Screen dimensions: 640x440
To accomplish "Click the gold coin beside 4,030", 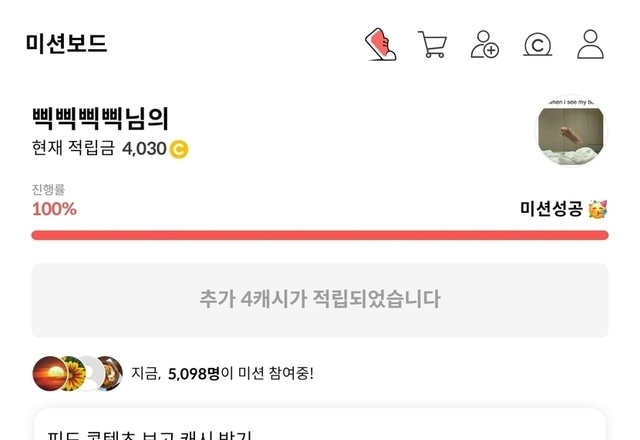I will tap(180, 150).
